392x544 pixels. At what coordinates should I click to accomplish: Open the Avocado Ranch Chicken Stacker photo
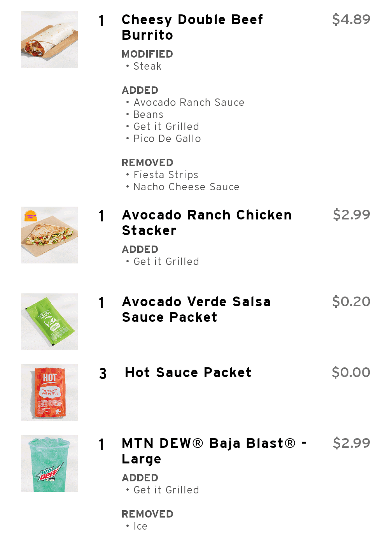click(49, 235)
